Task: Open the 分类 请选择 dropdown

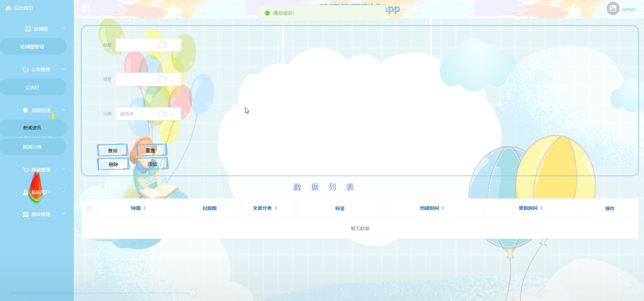Action: [x=148, y=114]
